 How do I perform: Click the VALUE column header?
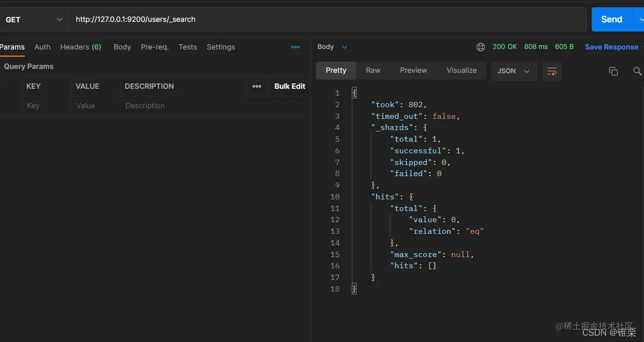click(x=87, y=86)
